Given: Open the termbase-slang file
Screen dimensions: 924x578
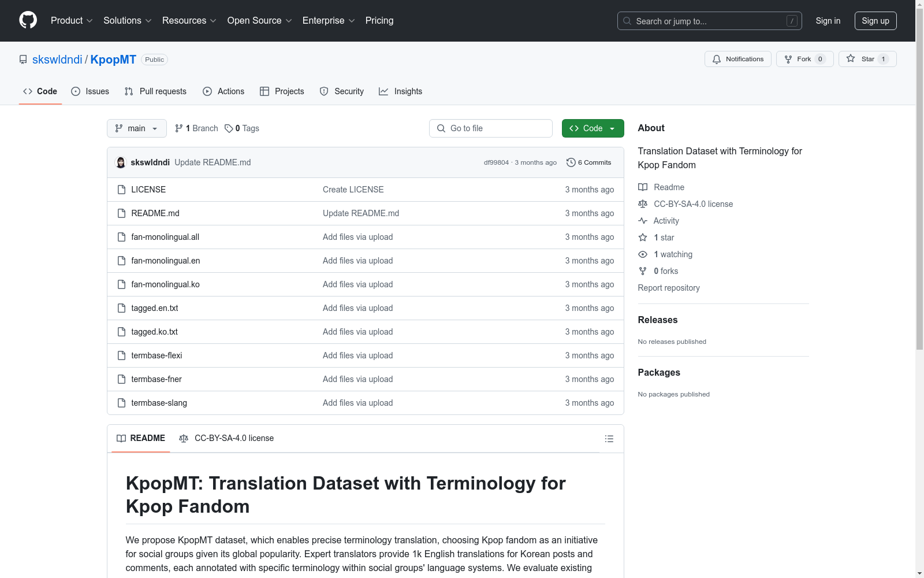Looking at the screenshot, I should pyautogui.click(x=159, y=403).
